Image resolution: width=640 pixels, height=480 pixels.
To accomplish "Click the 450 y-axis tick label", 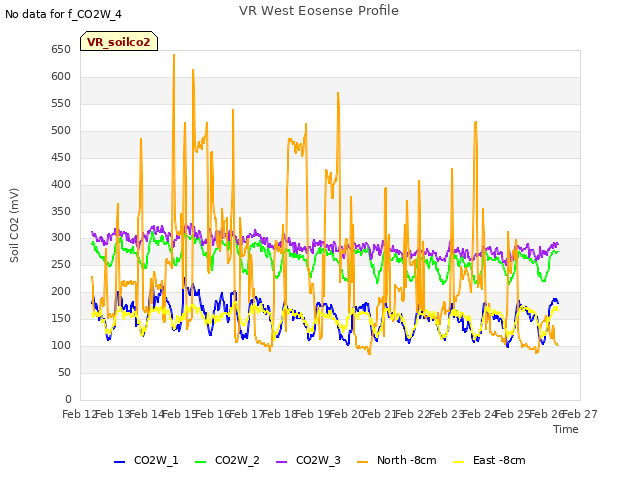I will click(61, 158).
